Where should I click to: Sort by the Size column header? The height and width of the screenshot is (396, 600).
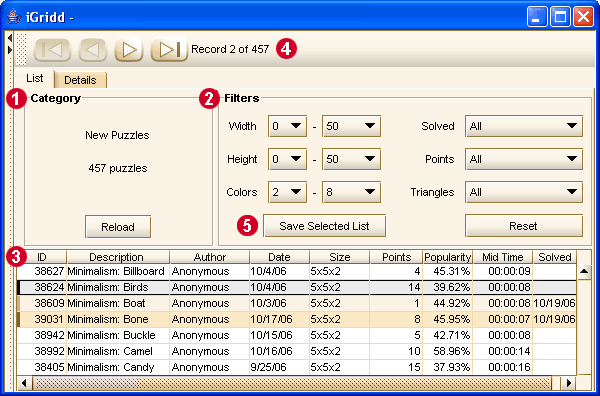pos(339,257)
